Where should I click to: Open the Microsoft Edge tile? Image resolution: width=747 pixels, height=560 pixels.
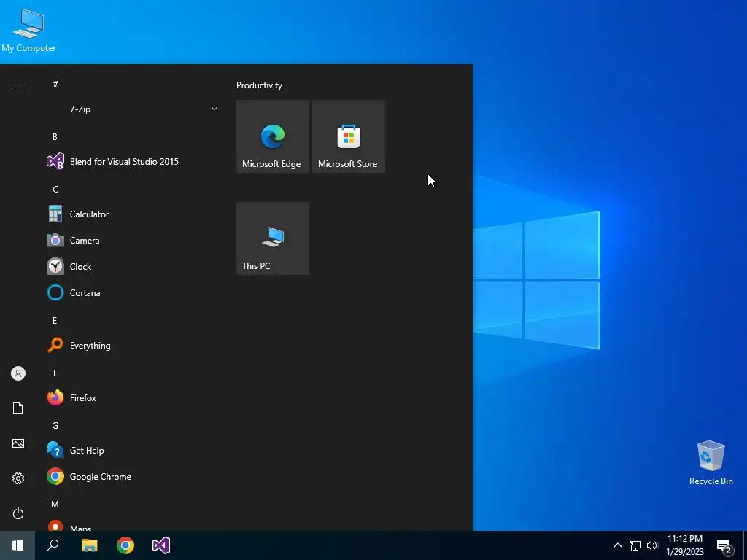pos(273,136)
